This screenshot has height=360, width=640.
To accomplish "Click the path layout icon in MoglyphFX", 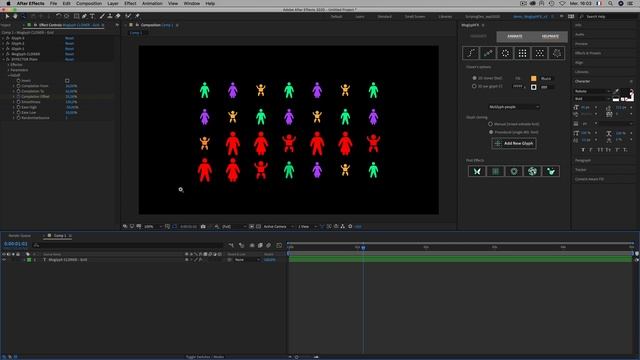I will point(471,53).
